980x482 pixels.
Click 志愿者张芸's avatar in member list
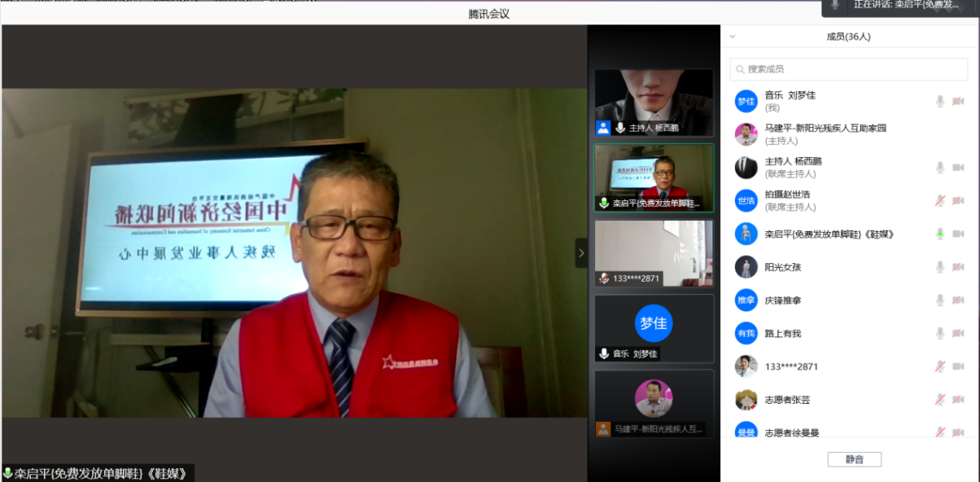click(x=746, y=400)
